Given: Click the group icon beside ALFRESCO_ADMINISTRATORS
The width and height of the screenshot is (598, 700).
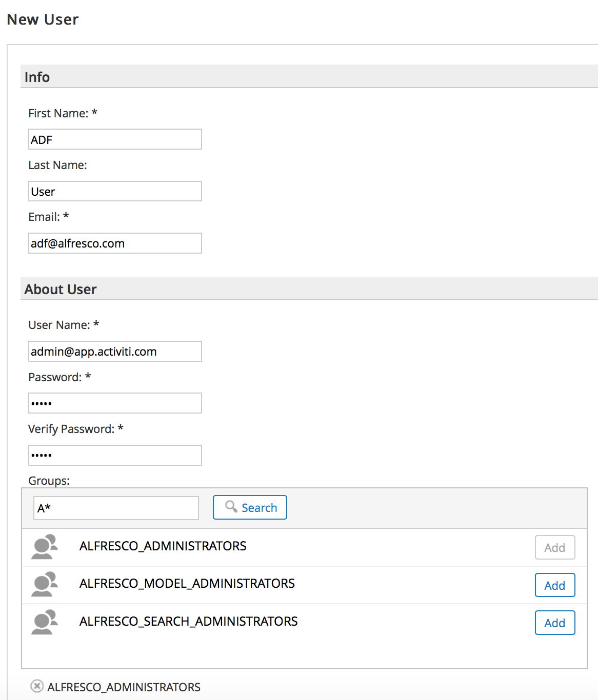Looking at the screenshot, I should [44, 547].
